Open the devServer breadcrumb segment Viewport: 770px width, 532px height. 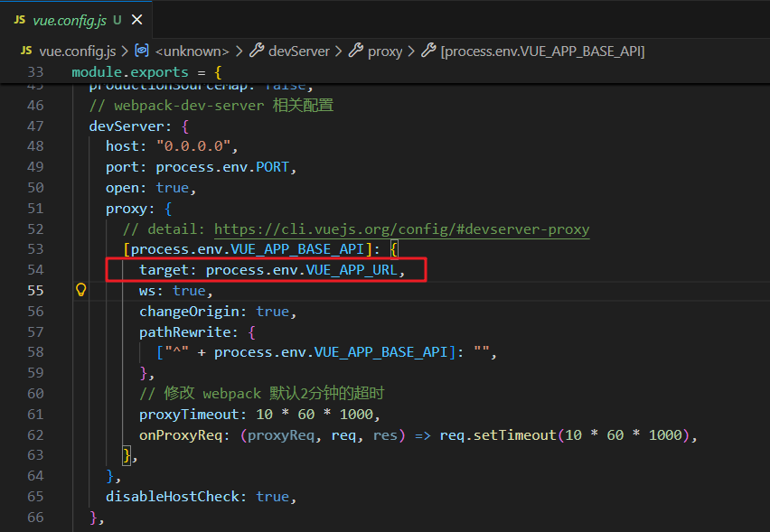pos(299,51)
